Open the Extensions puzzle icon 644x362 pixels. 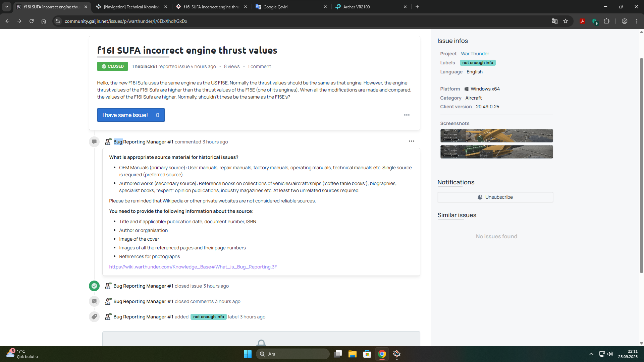pyautogui.click(x=606, y=21)
